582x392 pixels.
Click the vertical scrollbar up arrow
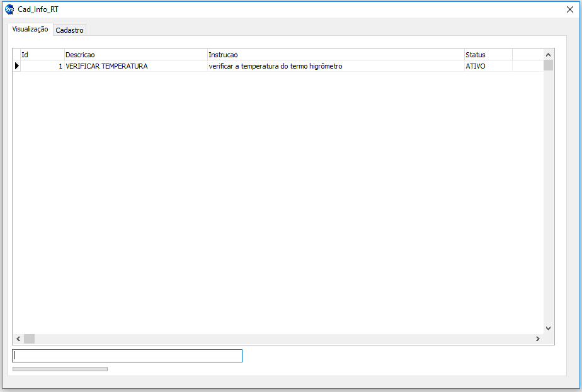[548, 55]
